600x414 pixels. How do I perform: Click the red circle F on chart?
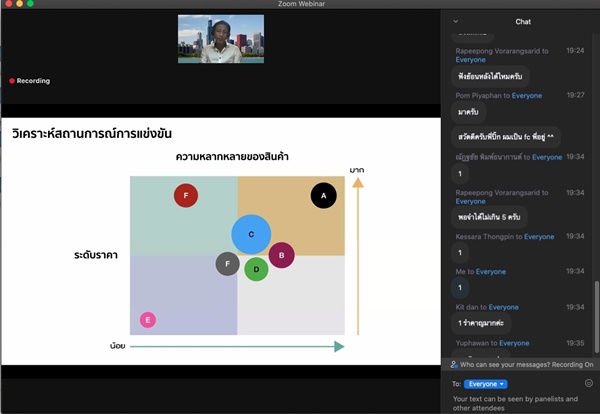click(186, 195)
